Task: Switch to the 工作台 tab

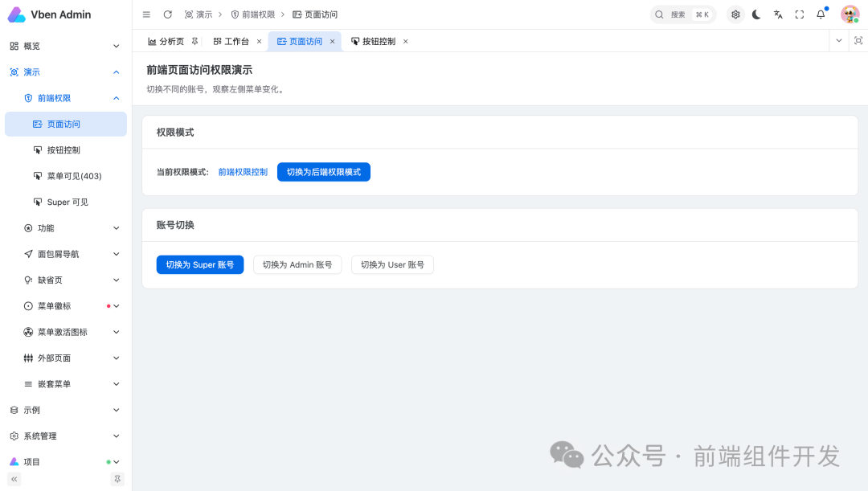Action: pyautogui.click(x=235, y=40)
